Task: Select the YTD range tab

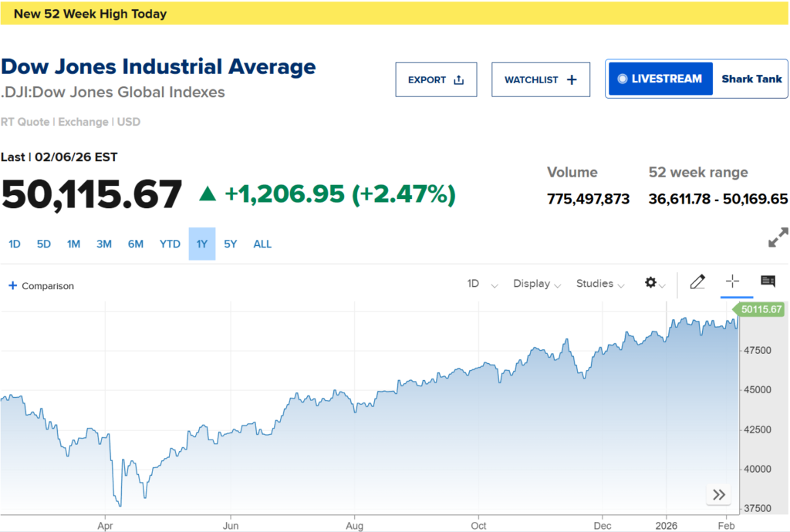Action: tap(170, 244)
